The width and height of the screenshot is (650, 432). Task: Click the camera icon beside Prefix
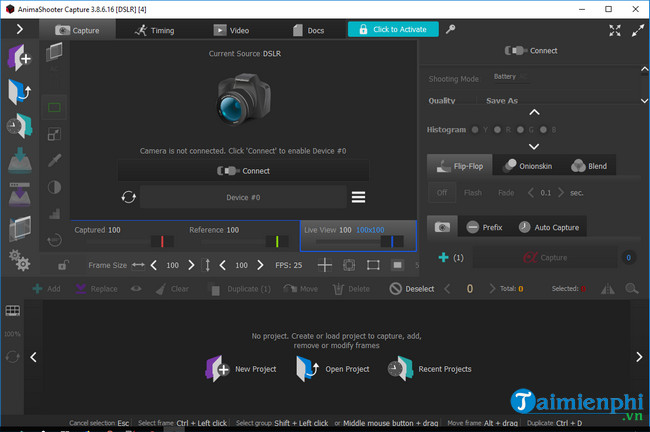[x=442, y=227]
